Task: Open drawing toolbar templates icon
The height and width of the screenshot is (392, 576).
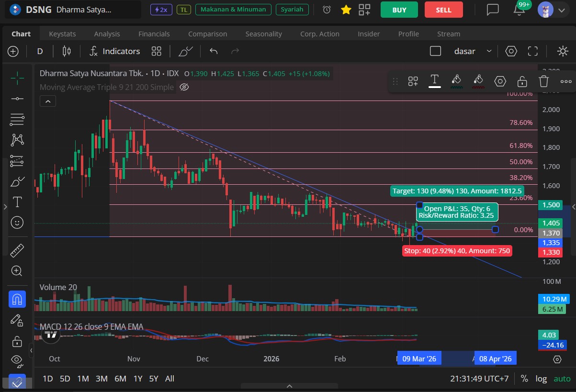Action: click(413, 81)
